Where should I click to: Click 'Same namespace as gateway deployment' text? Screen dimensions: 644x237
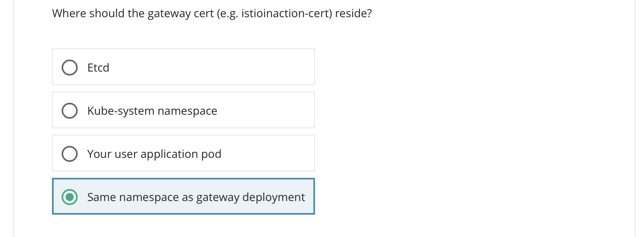[x=196, y=197]
